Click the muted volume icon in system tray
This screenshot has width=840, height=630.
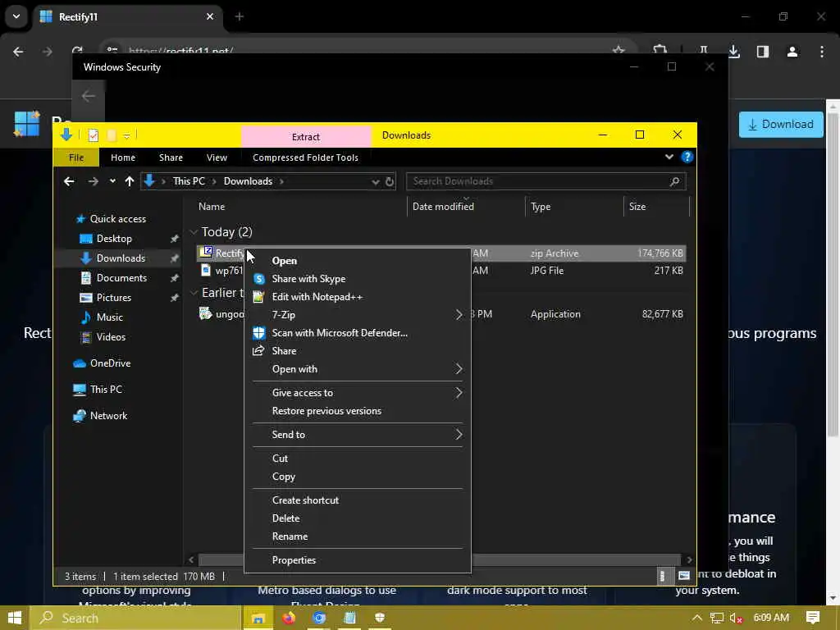pos(736,619)
